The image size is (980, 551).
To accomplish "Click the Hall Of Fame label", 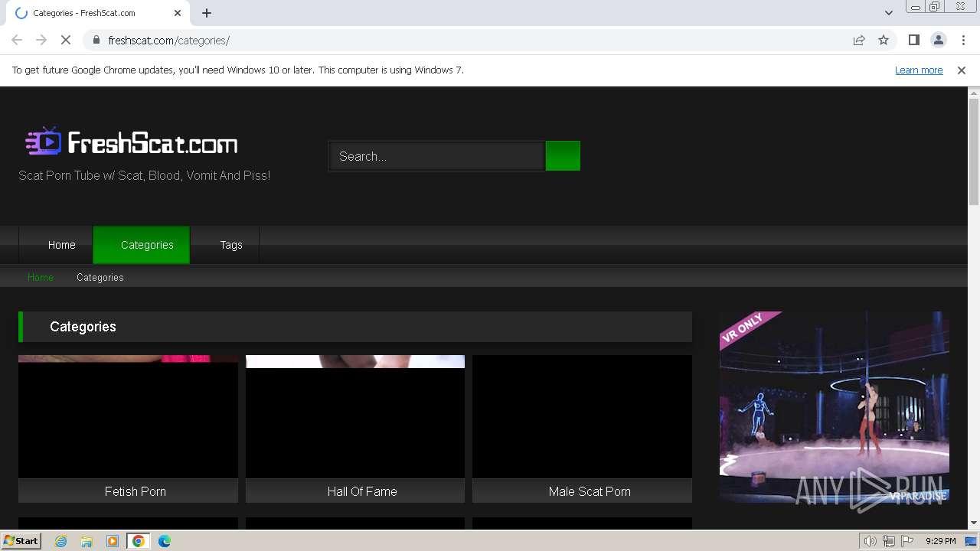I will click(362, 491).
